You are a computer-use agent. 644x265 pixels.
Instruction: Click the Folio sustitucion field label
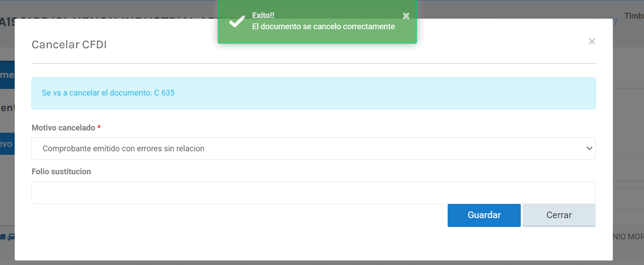point(61,172)
